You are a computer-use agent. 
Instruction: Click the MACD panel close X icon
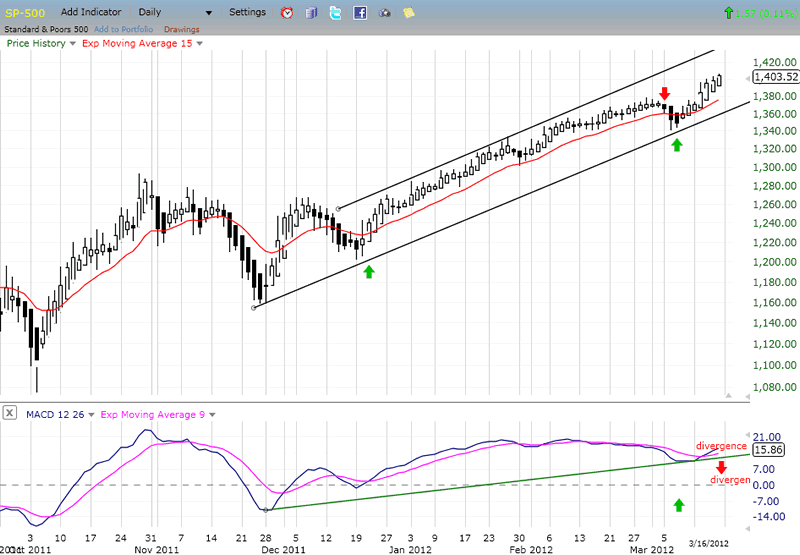pos(9,412)
